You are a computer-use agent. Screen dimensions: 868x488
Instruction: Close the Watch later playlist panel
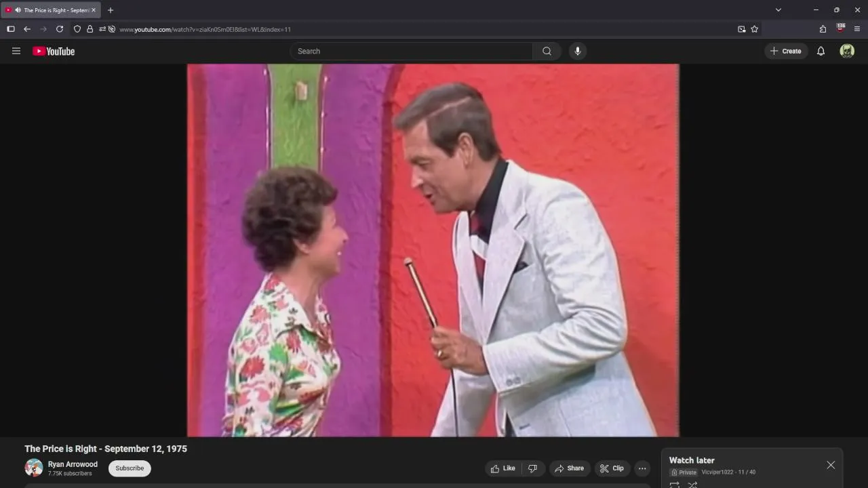point(831,465)
